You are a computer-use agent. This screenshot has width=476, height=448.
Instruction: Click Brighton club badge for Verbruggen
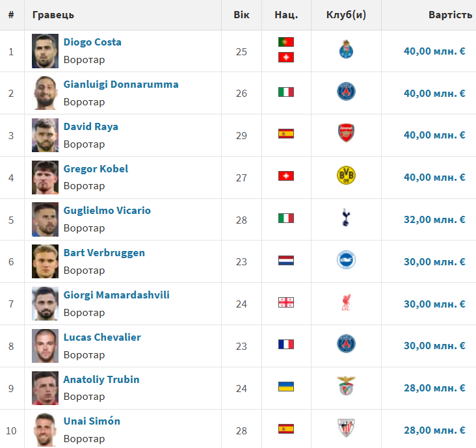point(346,260)
